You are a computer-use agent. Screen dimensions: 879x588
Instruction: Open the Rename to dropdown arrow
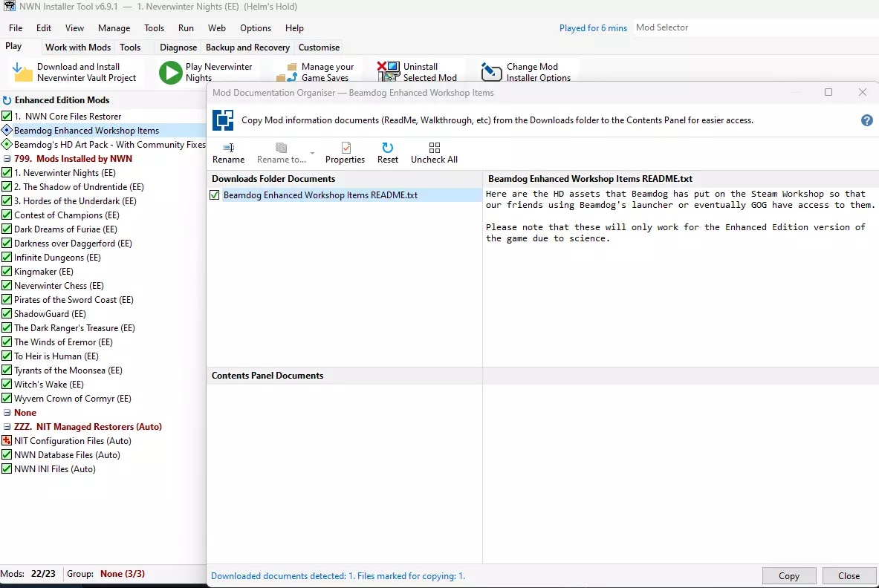coord(313,154)
